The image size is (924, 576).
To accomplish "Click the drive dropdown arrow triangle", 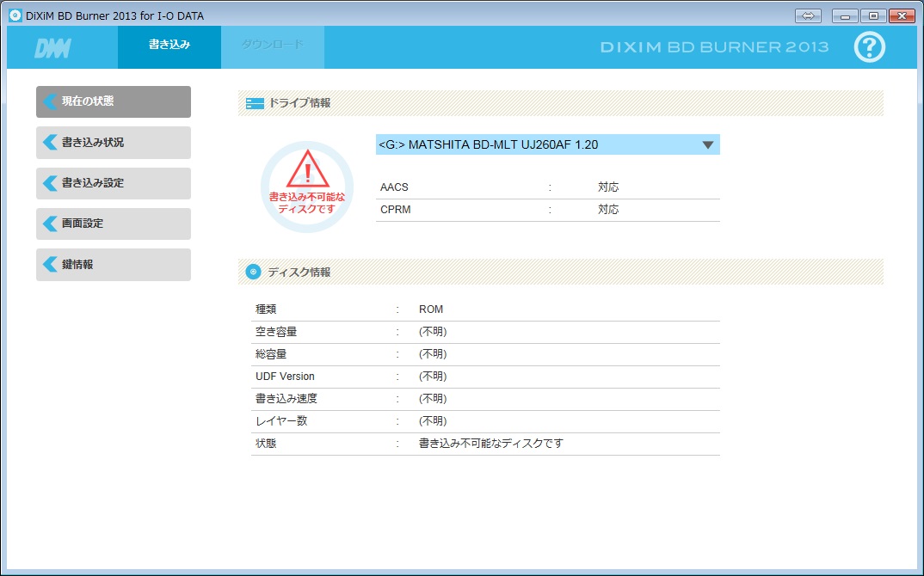I will 708,145.
